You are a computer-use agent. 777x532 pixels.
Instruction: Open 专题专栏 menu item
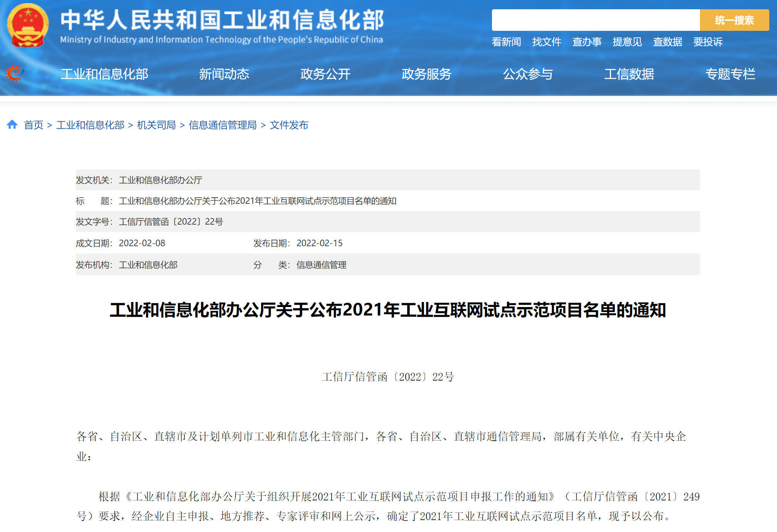(730, 74)
